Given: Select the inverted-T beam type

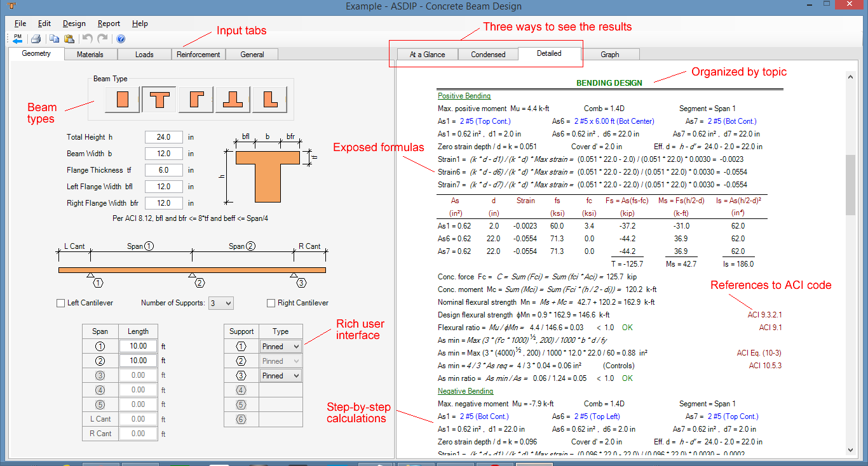Looking at the screenshot, I should click(x=233, y=100).
